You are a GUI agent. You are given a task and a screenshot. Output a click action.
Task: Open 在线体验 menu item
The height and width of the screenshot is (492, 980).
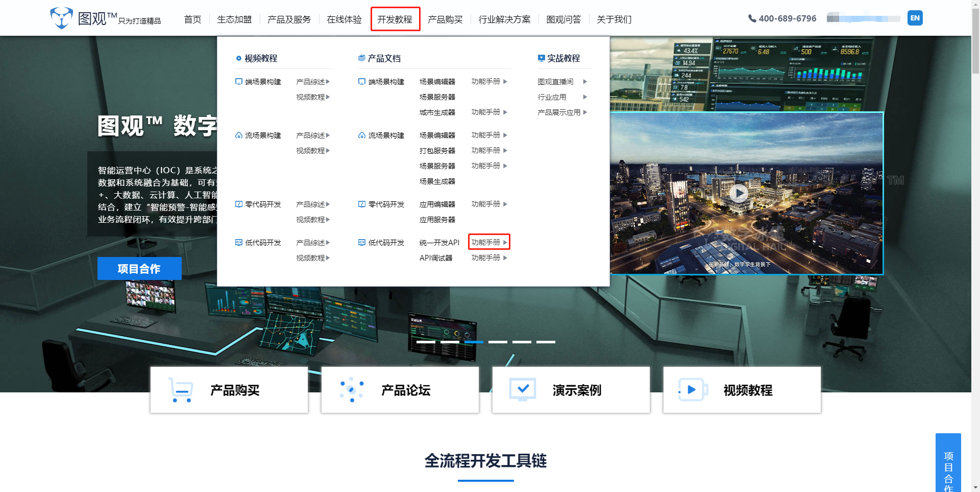[344, 19]
